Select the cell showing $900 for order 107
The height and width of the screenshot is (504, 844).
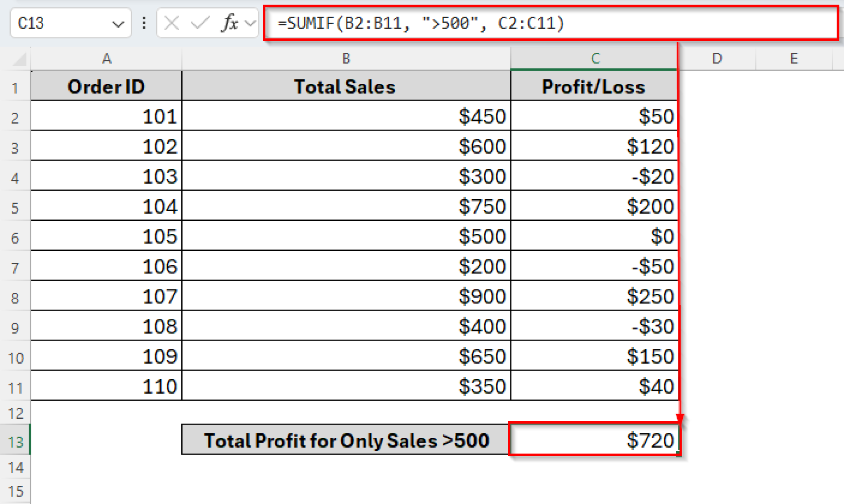click(x=345, y=296)
